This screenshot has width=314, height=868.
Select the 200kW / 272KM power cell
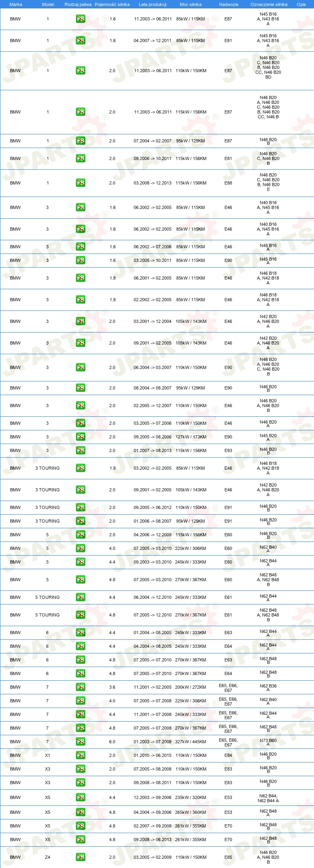[191, 687]
